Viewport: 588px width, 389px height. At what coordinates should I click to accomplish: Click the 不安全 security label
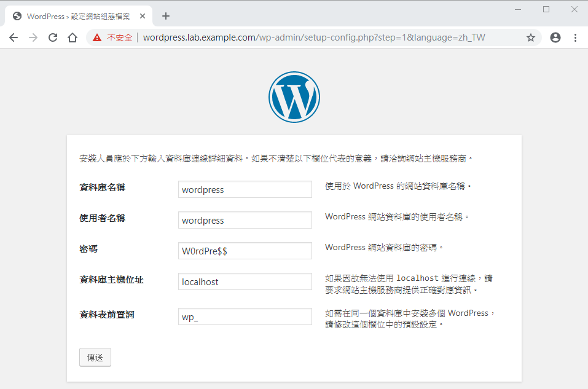tap(120, 37)
